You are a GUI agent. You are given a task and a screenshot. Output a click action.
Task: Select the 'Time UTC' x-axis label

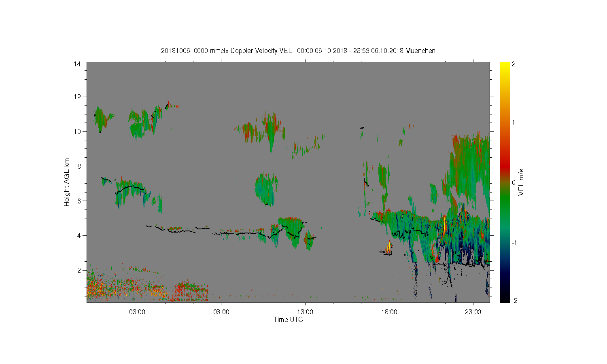pyautogui.click(x=288, y=320)
